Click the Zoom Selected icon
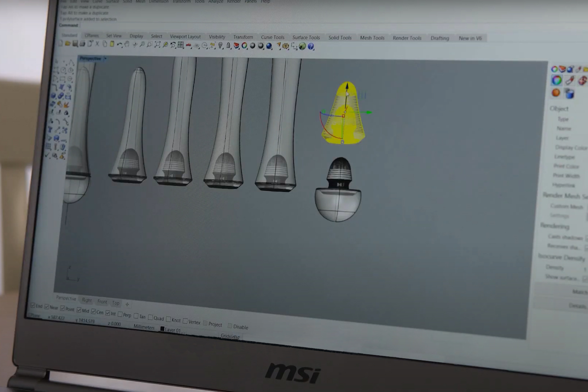588x392 pixels. (x=165, y=45)
